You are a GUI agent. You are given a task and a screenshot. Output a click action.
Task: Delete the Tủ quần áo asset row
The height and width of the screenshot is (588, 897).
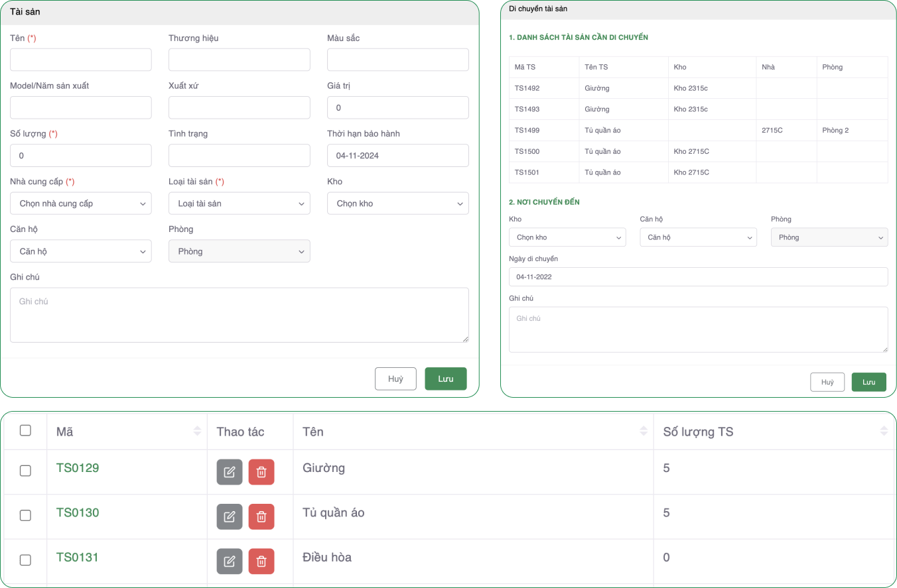tap(261, 516)
